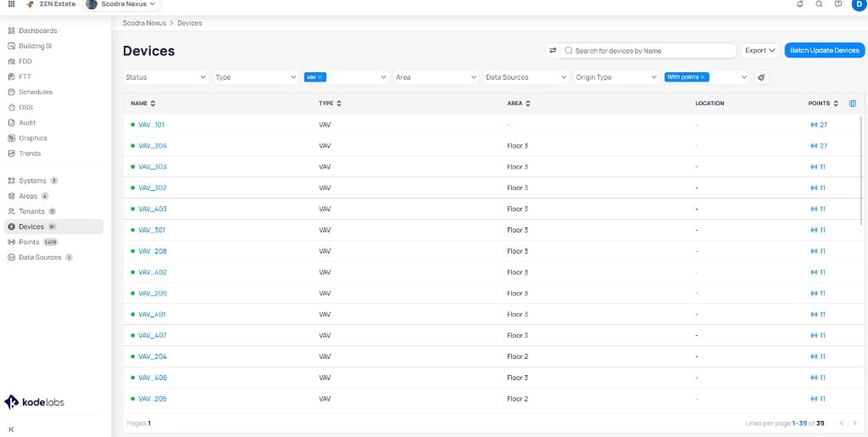Open the 11 points link for VAV_403

(818, 209)
